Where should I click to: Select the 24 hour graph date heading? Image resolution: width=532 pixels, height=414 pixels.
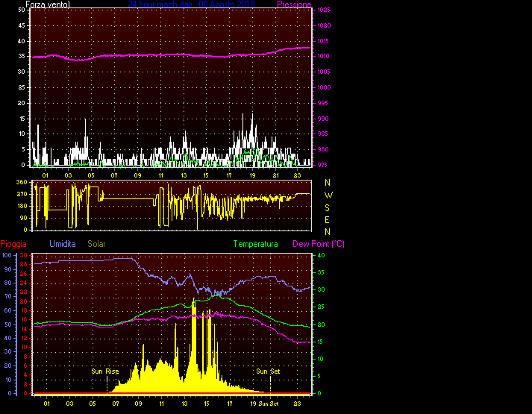pyautogui.click(x=191, y=4)
